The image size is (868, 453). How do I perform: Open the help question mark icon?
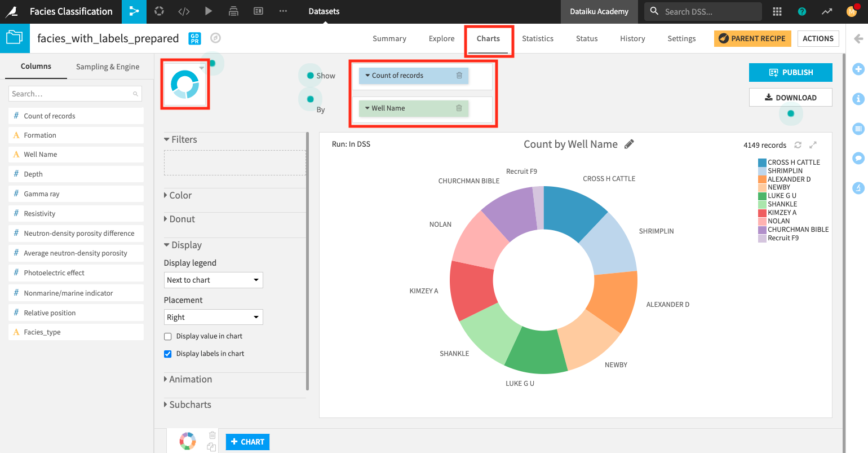point(802,11)
